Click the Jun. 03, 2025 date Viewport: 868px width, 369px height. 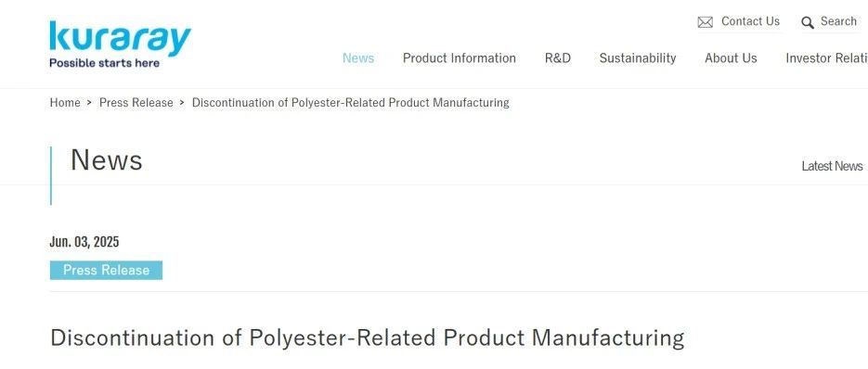coord(84,242)
